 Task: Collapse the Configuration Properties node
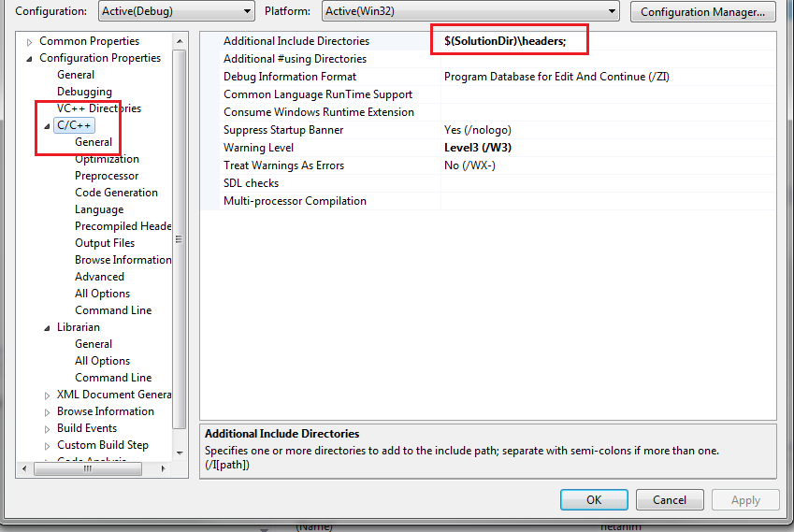(x=29, y=59)
